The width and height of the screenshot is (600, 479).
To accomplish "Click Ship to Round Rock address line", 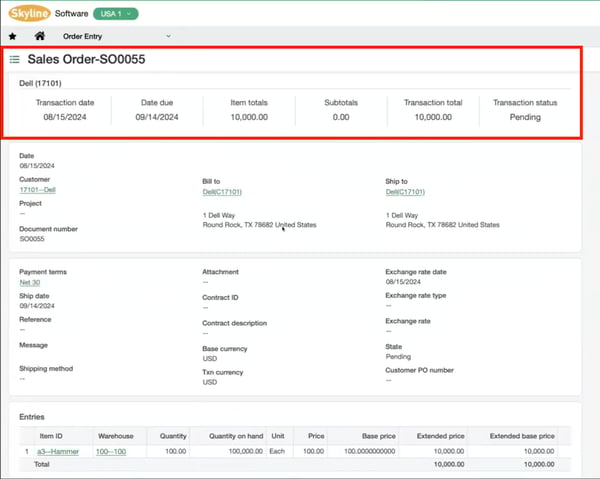I will click(x=442, y=225).
